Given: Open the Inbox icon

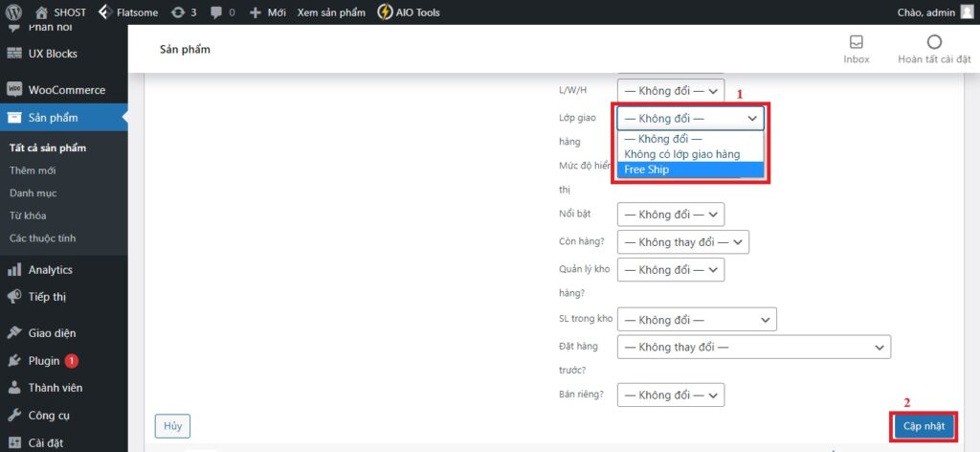Looking at the screenshot, I should pyautogui.click(x=856, y=42).
